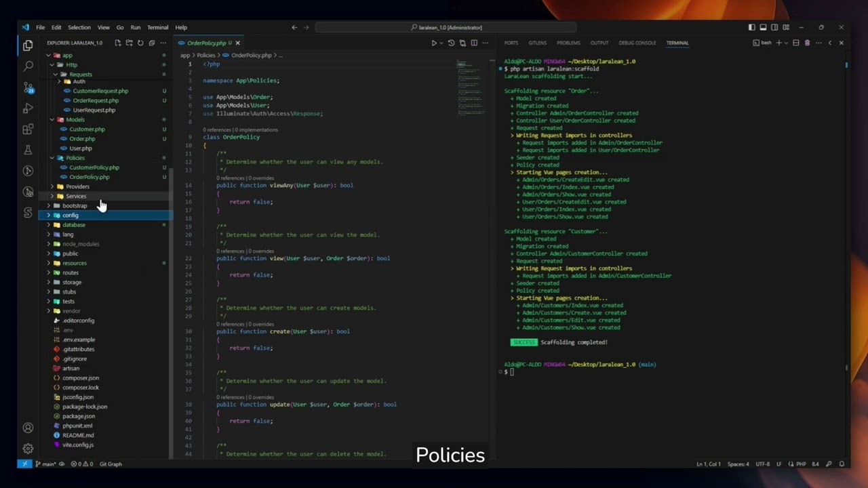Open the run button dropdown arrow

[441, 43]
